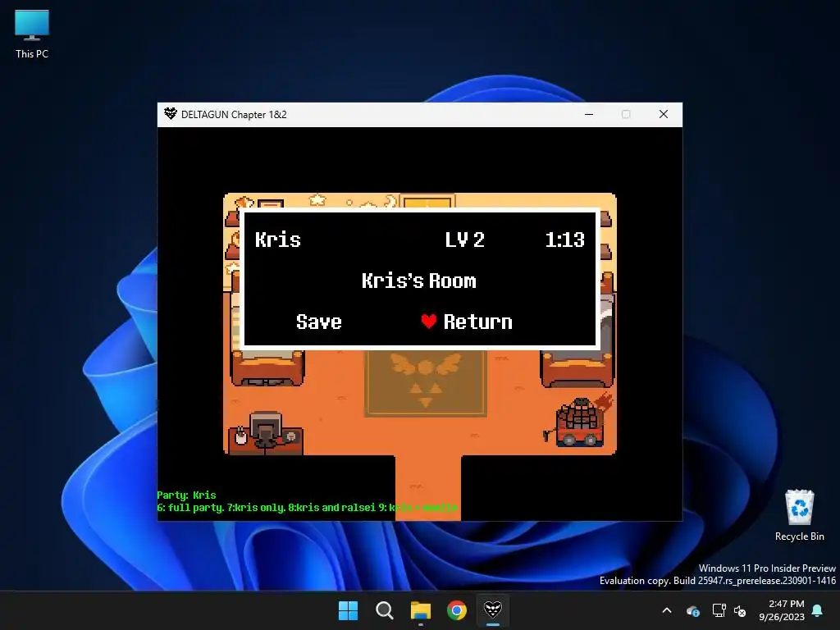Screen dimensions: 840x630
Task: Open the Windows Start menu
Action: point(348,610)
